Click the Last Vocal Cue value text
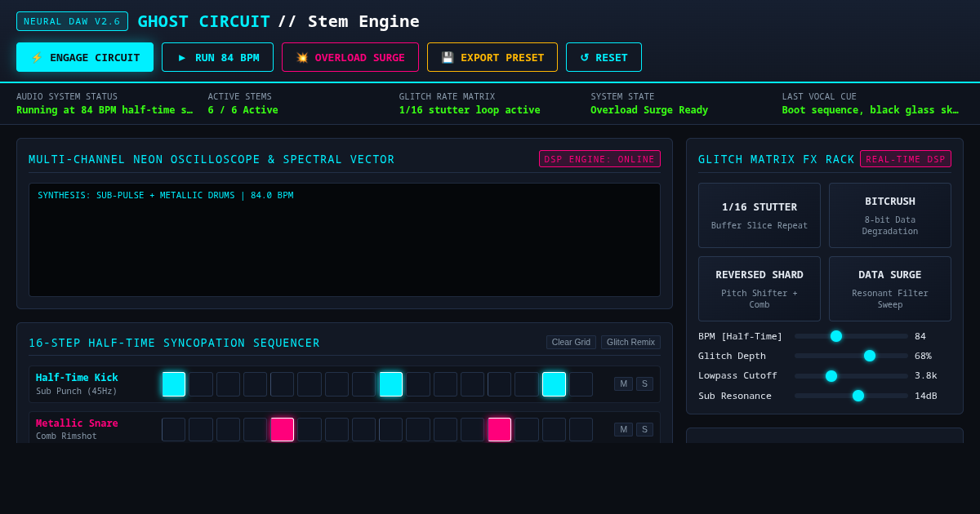 871,110
